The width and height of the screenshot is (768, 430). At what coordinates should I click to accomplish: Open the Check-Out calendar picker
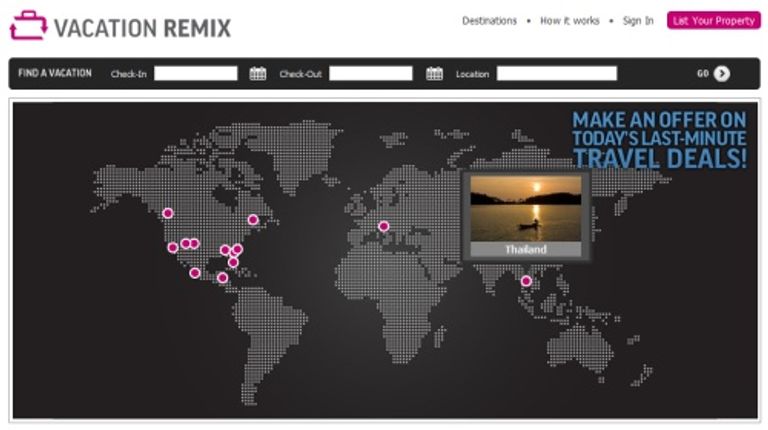coord(434,73)
